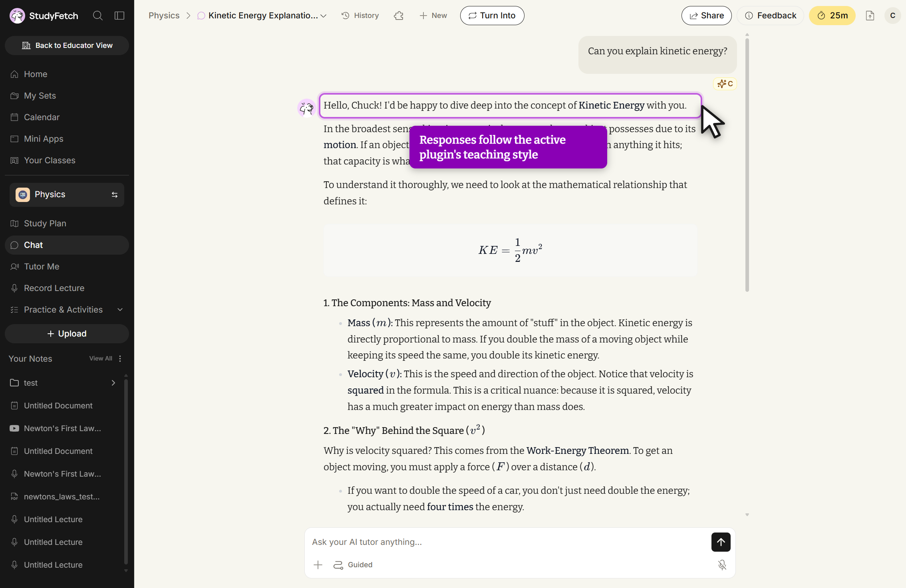Click View All notes link
The height and width of the screenshot is (588, 906).
point(101,358)
